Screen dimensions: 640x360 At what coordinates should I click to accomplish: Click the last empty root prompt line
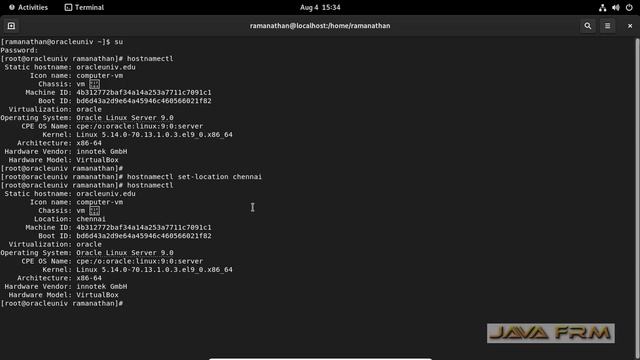(62, 304)
